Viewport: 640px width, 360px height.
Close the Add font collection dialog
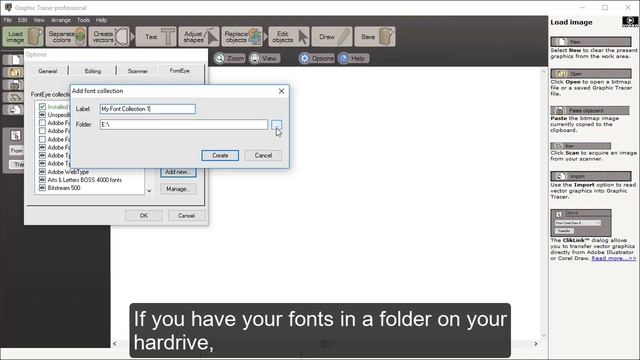[281, 91]
